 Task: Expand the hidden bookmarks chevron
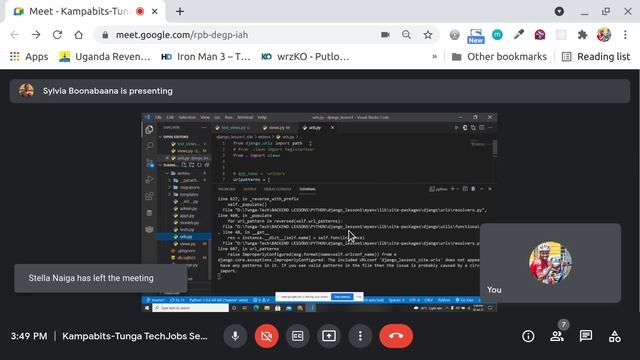[x=434, y=56]
